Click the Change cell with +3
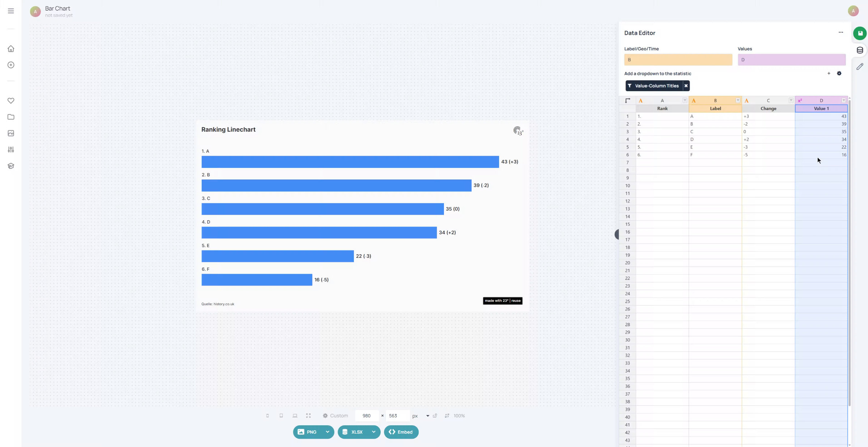868x447 pixels. click(768, 116)
